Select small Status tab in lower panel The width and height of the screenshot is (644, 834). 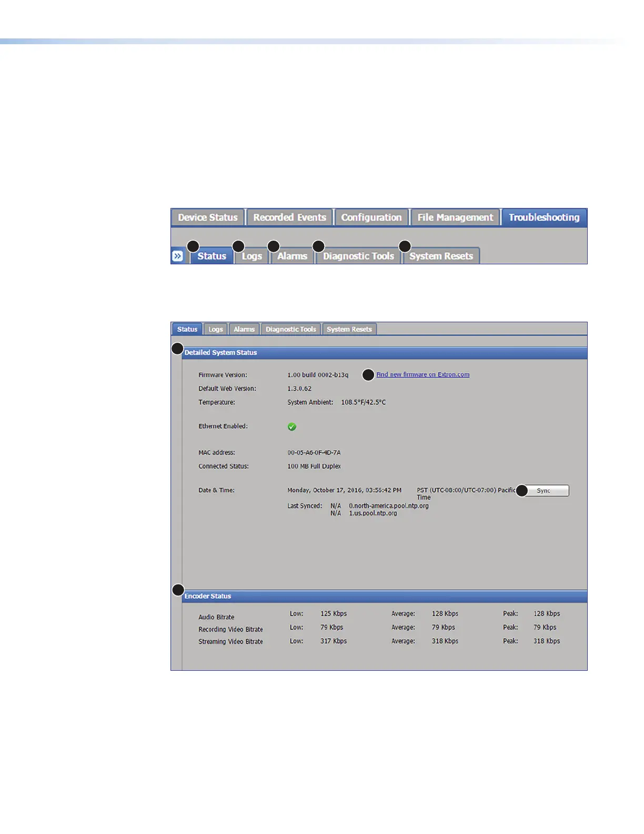(187, 329)
